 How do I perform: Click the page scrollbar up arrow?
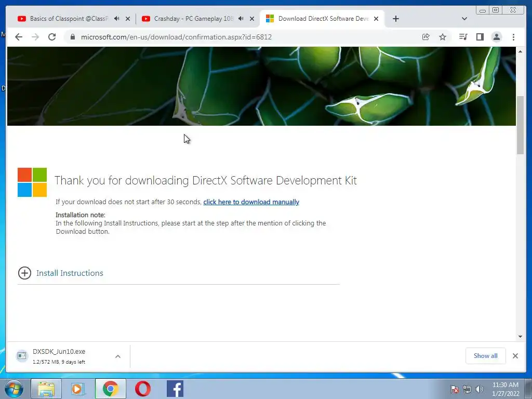(520, 51)
